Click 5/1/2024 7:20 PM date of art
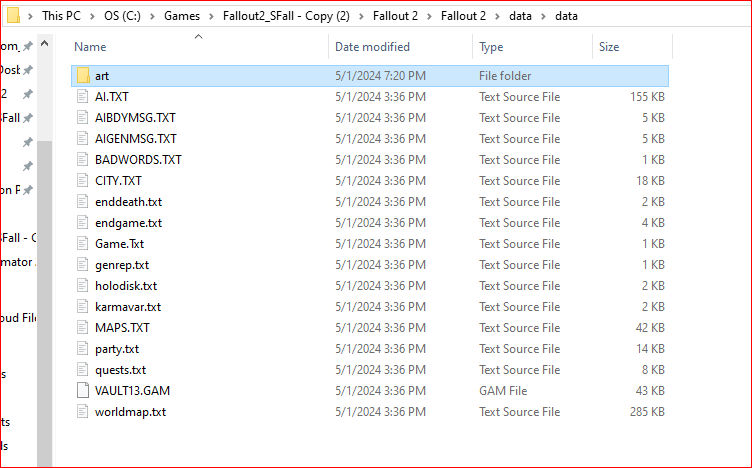Viewport: 752px width, 468px height. pos(380,76)
